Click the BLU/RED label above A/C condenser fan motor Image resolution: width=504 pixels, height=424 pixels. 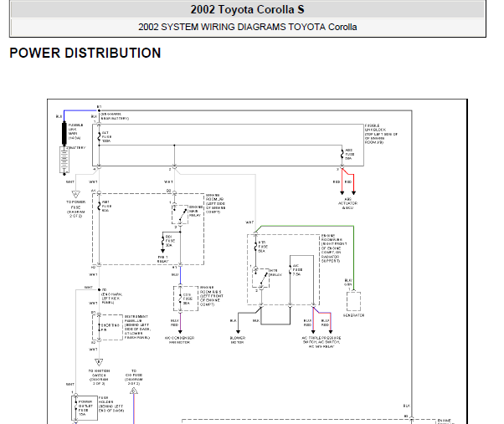click(x=174, y=323)
